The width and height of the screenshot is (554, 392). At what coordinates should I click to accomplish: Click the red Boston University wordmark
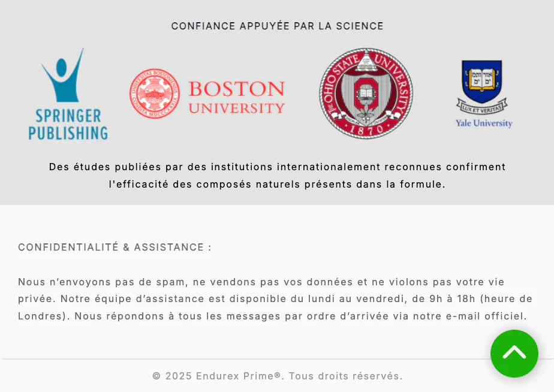(236, 98)
